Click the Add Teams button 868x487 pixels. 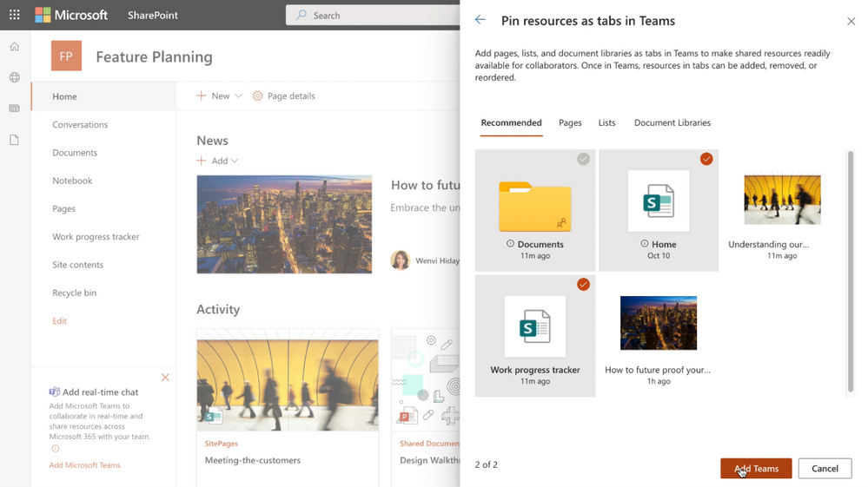pyautogui.click(x=756, y=468)
